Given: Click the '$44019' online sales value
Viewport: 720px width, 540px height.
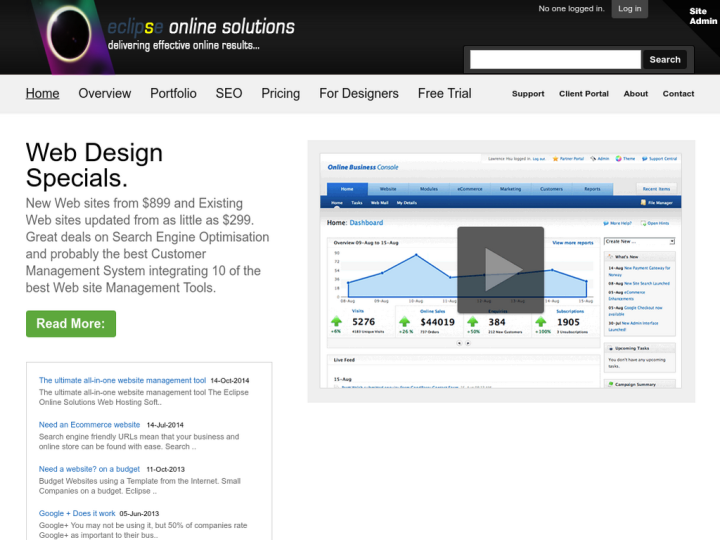Looking at the screenshot, I should 437,322.
